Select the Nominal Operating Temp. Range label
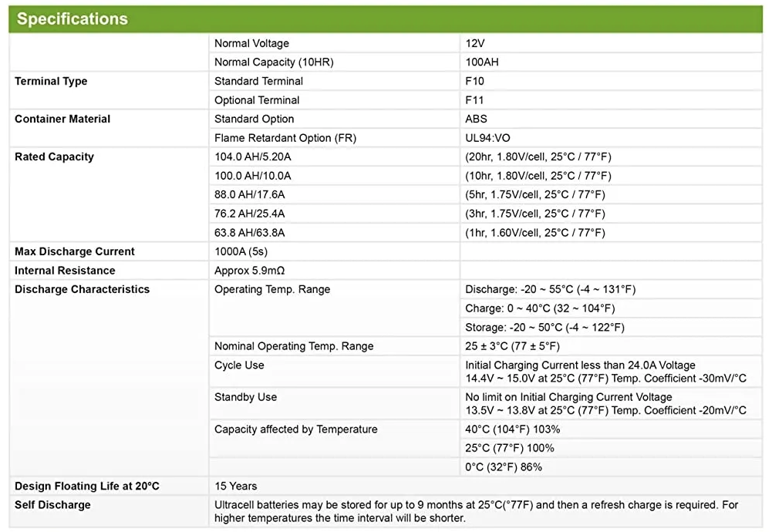The height and width of the screenshot is (532, 772). tap(294, 347)
